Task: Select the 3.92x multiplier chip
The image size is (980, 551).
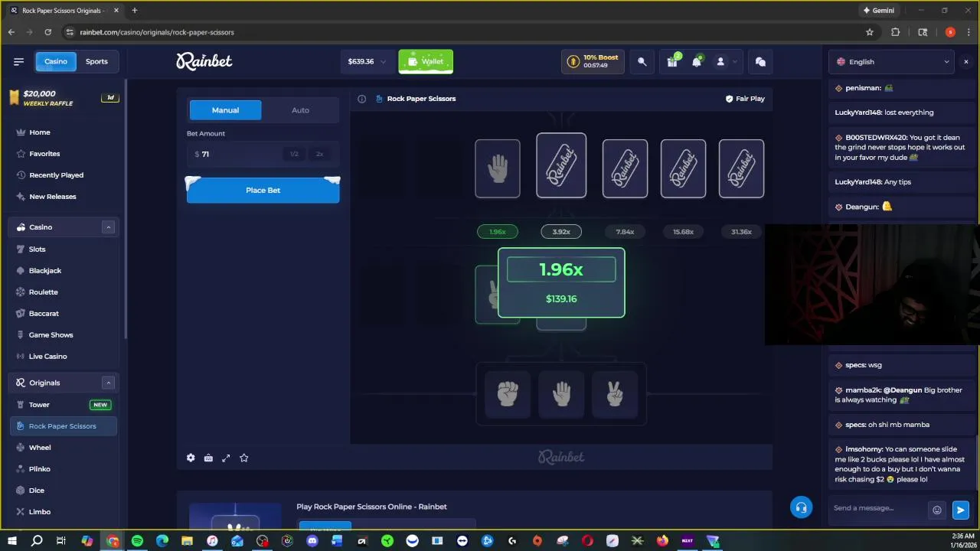Action: 561,232
